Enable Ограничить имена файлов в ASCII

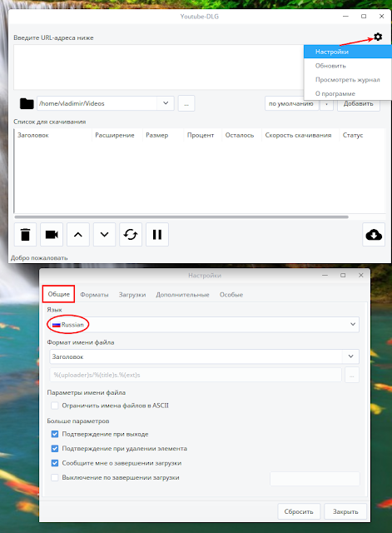point(55,406)
